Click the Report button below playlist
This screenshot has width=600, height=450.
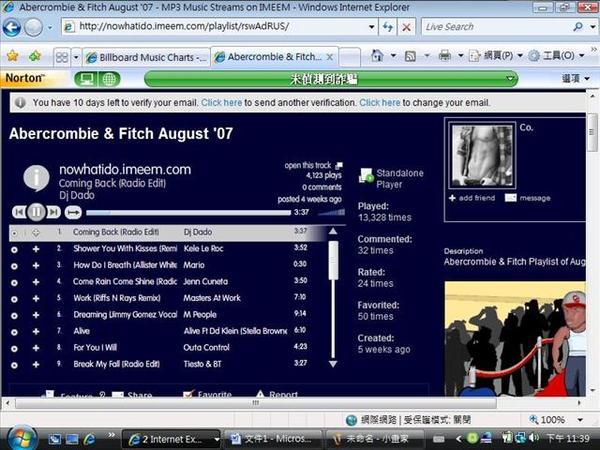click(276, 393)
